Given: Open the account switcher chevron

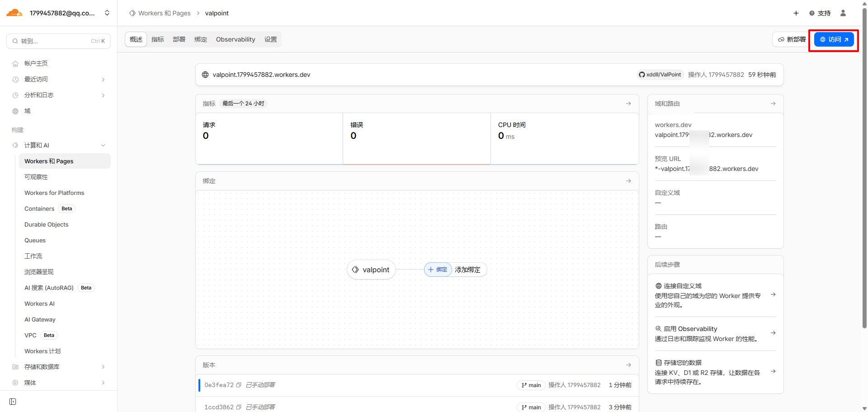Looking at the screenshot, I should click(107, 13).
